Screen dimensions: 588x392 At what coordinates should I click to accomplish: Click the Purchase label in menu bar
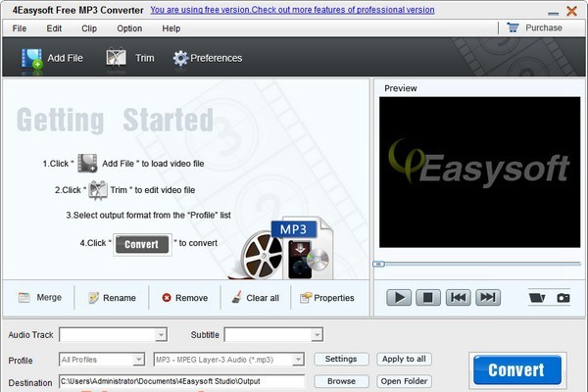544,27
